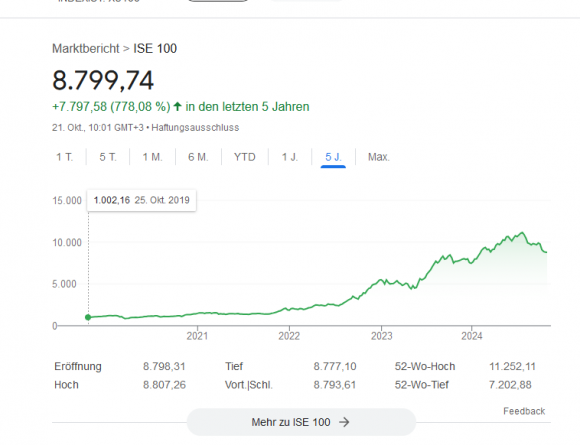Select the 1 J. range tab

tap(290, 157)
